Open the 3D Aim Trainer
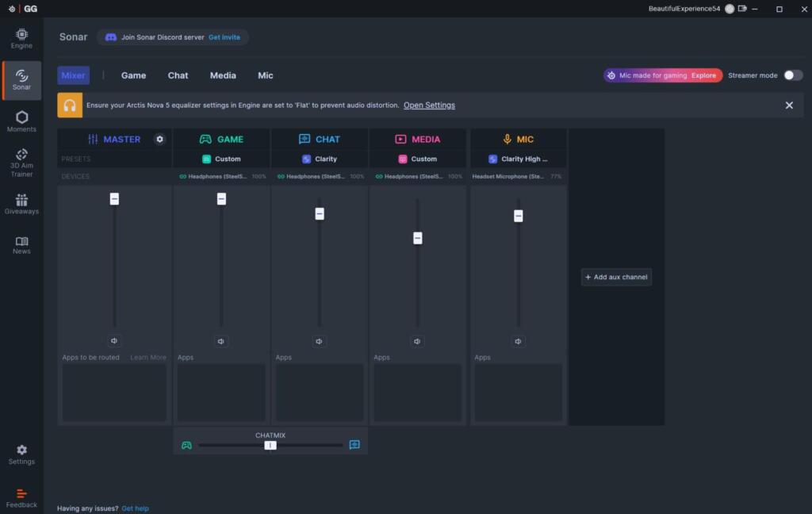 [21, 162]
